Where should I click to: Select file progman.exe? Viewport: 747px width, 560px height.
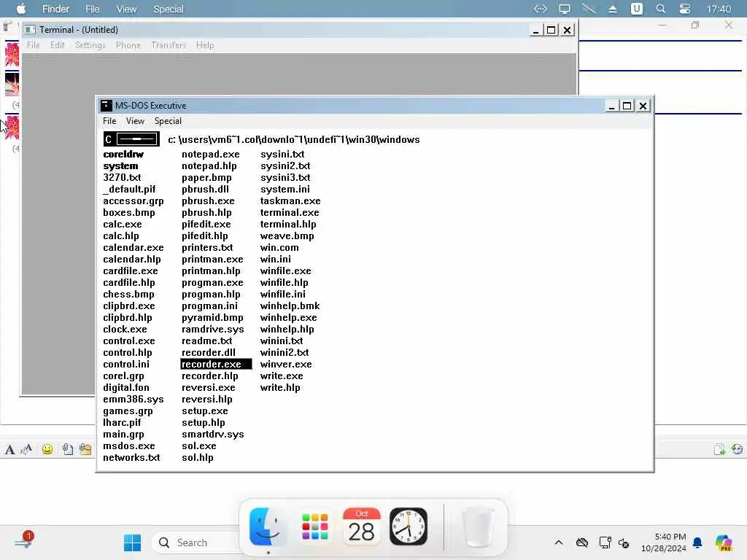212,283
